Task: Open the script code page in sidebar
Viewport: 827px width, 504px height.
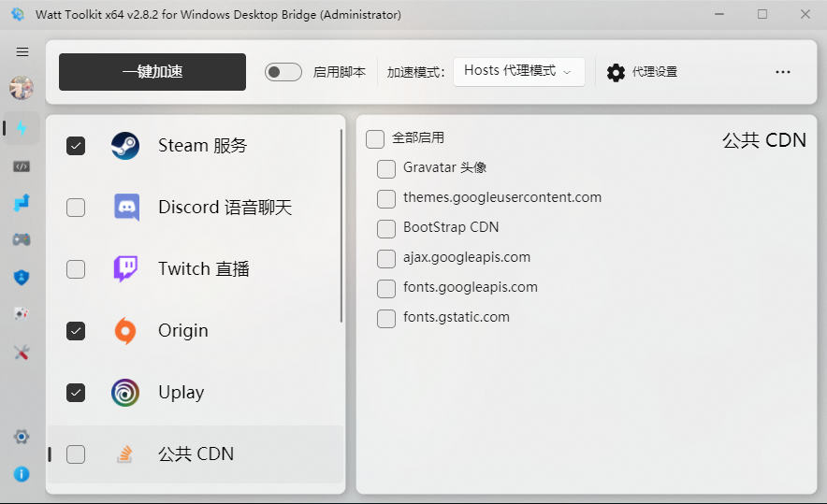Action: pos(22,166)
